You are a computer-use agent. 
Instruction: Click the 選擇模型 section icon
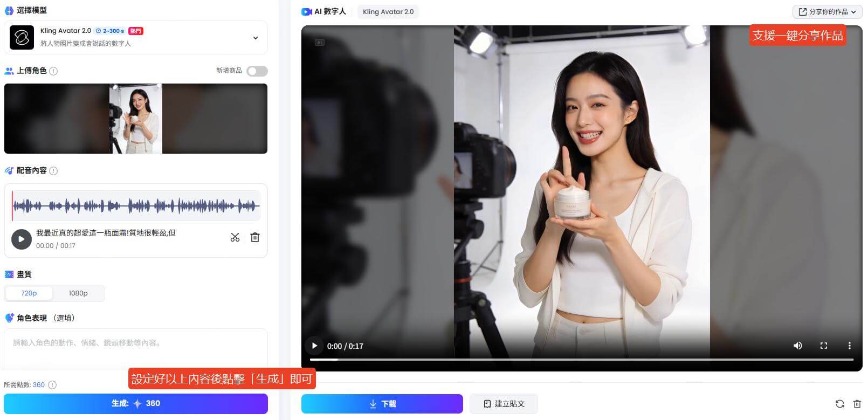pos(9,10)
